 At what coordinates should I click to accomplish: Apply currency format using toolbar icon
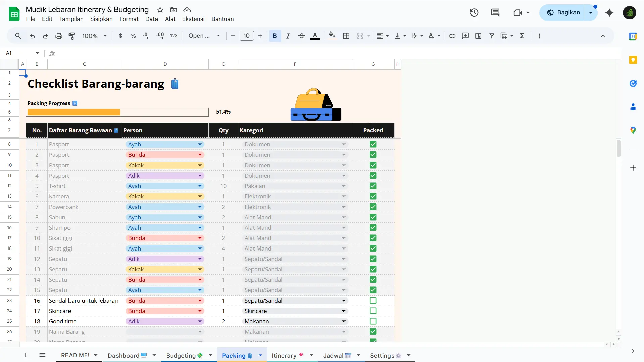121,36
